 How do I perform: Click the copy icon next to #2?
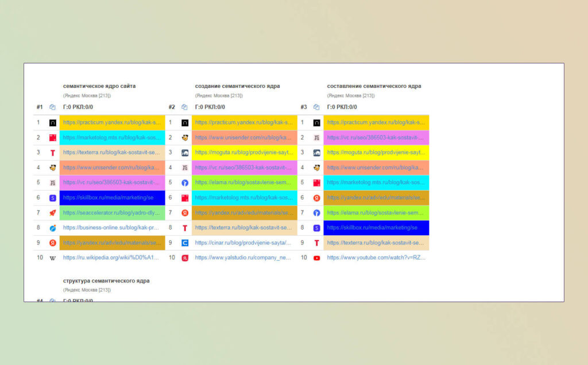tap(184, 107)
